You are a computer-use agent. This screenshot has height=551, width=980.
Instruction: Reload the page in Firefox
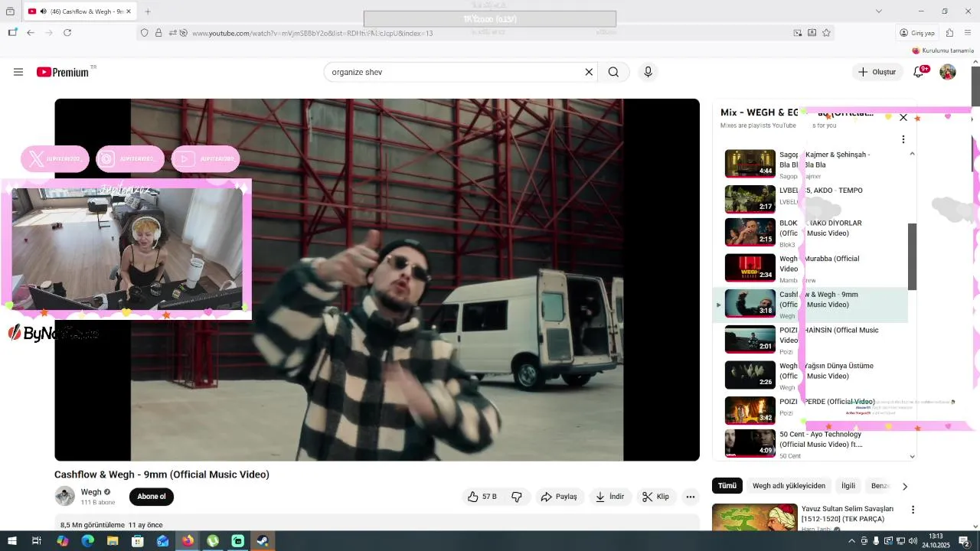67,33
